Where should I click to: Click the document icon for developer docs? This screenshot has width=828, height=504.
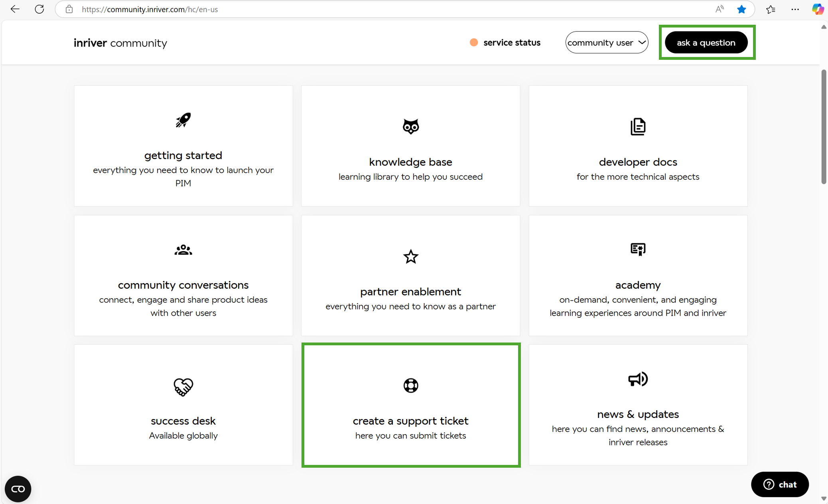click(638, 126)
